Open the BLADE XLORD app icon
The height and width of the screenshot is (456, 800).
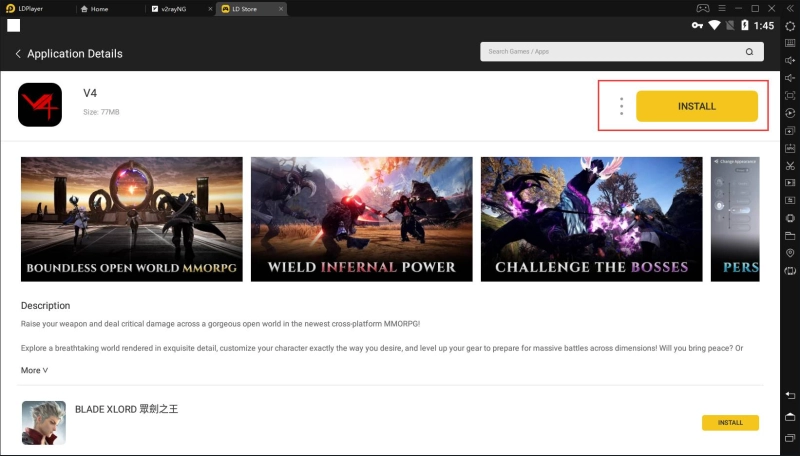[x=43, y=422]
